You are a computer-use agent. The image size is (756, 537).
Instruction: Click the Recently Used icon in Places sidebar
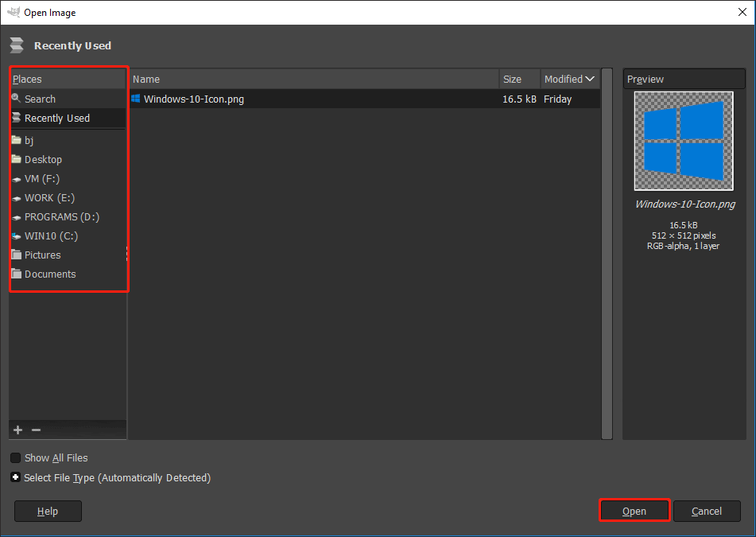(x=17, y=118)
